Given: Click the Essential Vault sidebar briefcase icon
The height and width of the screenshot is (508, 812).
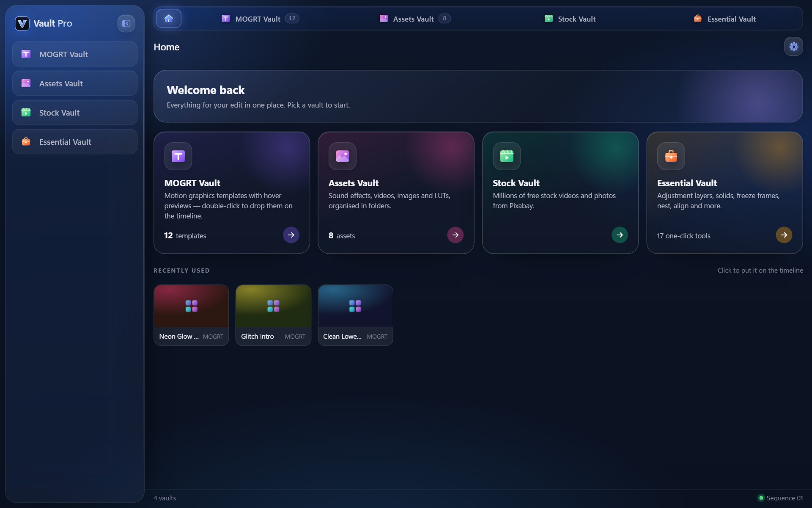Looking at the screenshot, I should (x=26, y=141).
